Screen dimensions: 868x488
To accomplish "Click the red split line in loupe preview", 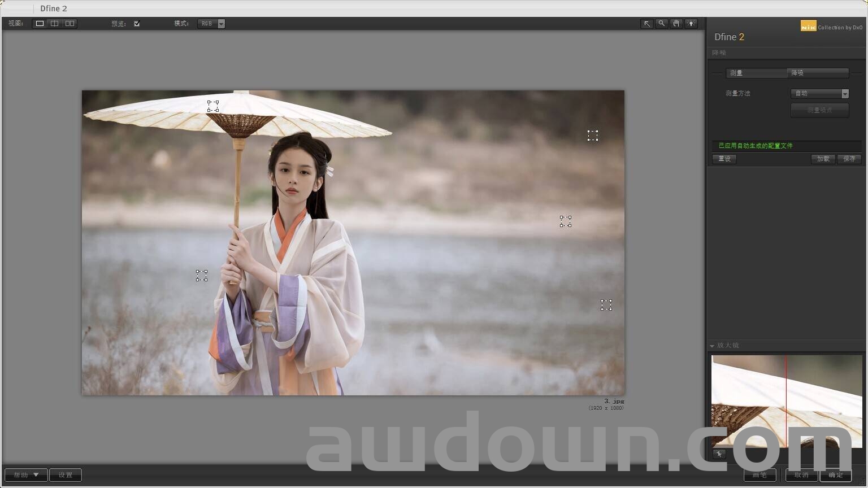I will coord(786,401).
